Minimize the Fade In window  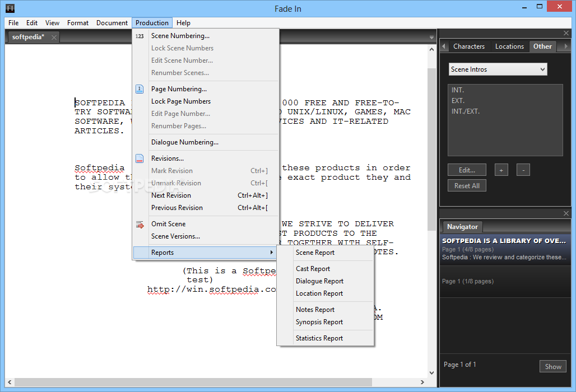[x=524, y=7]
